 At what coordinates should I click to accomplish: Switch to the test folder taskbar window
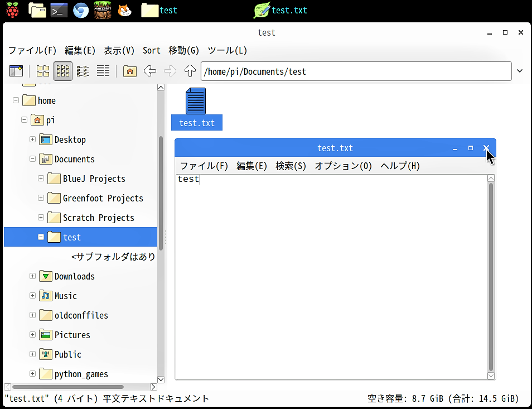point(159,10)
